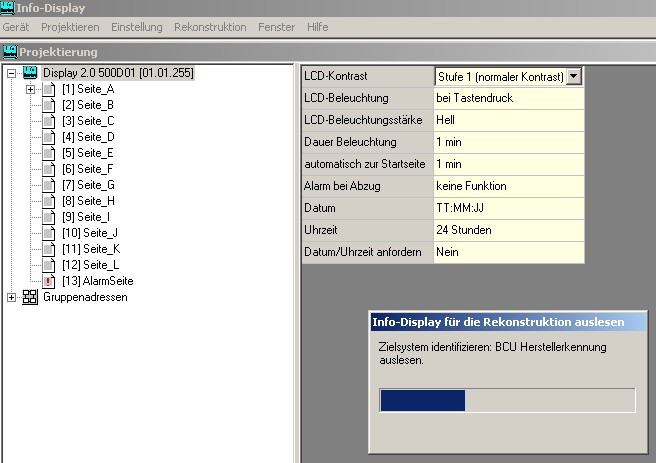Expand the Gruppenadressen tree node

tap(12, 298)
